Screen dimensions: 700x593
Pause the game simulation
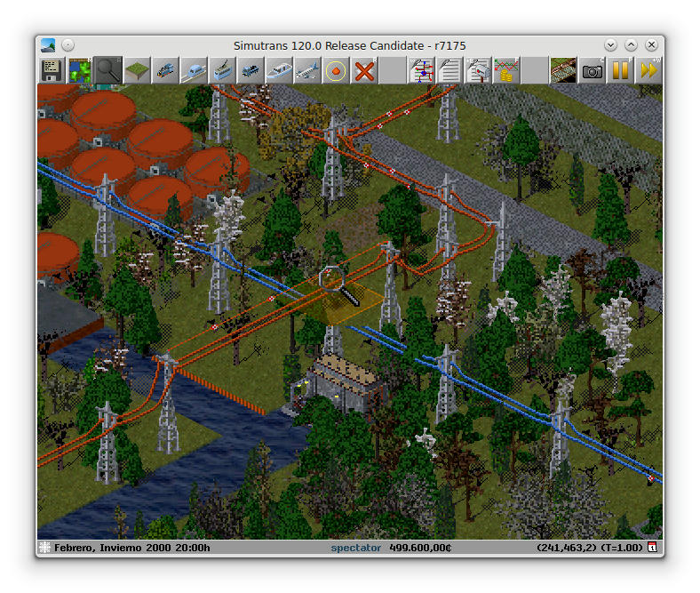pos(620,70)
